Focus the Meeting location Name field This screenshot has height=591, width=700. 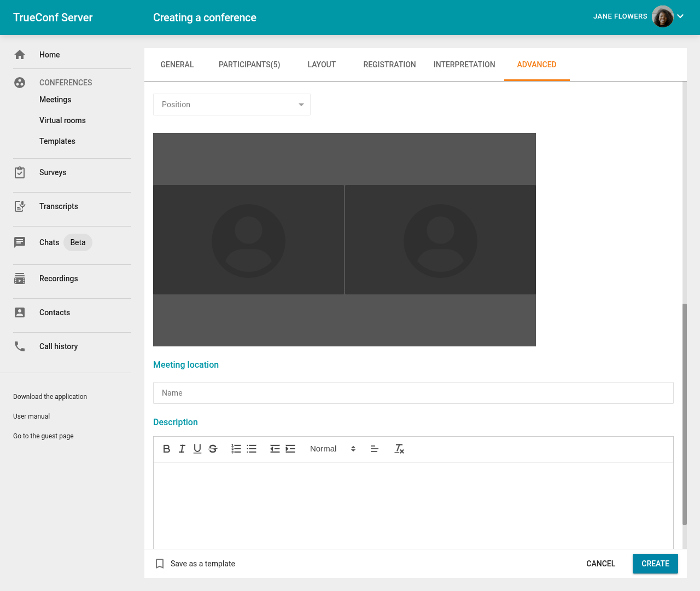pyautogui.click(x=413, y=393)
